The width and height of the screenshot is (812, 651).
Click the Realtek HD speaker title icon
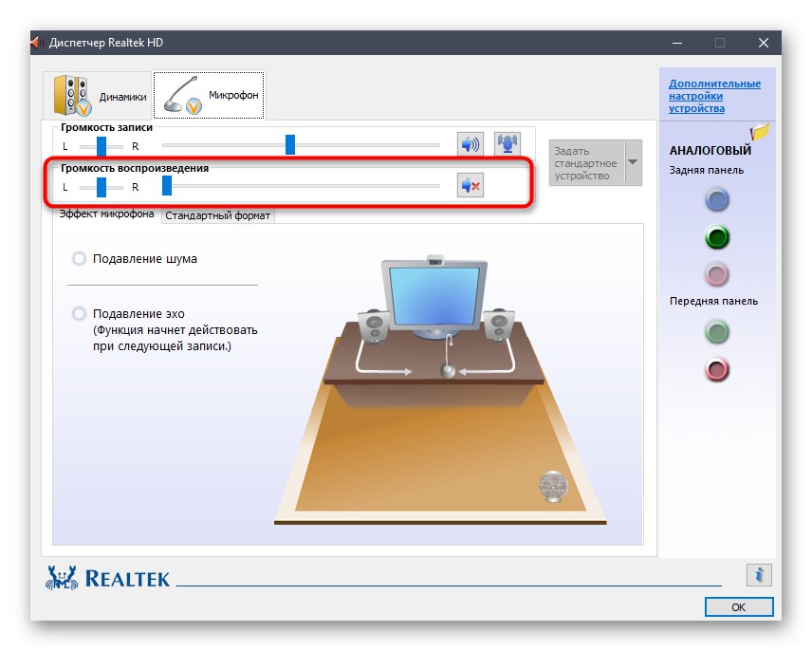(x=35, y=43)
